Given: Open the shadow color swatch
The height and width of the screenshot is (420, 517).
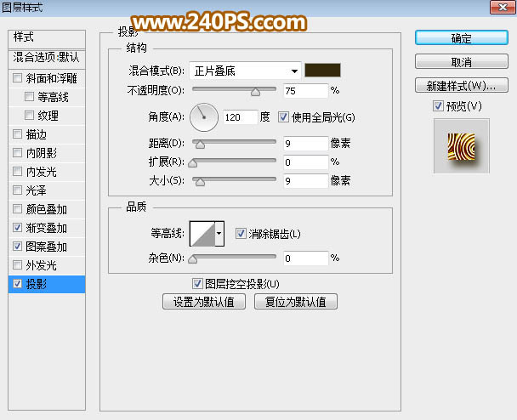Looking at the screenshot, I should coord(322,71).
